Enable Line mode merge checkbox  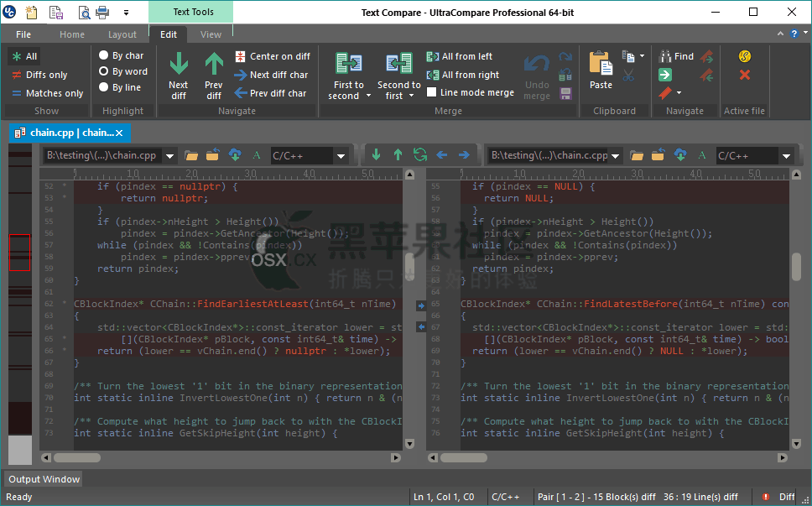pos(431,92)
